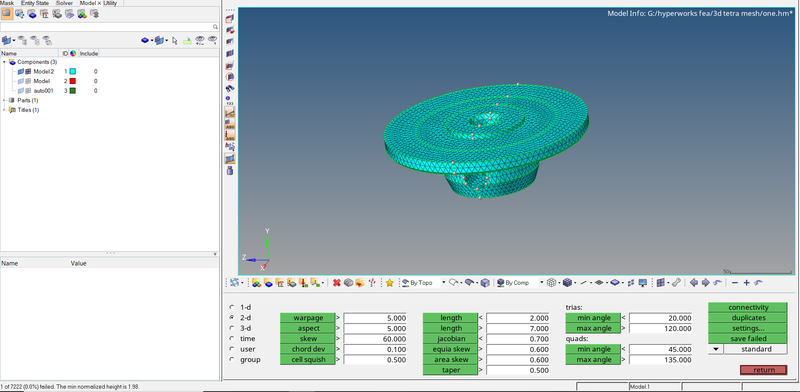Select the 3-d radio button
The height and width of the screenshot is (392, 800).
[233, 328]
